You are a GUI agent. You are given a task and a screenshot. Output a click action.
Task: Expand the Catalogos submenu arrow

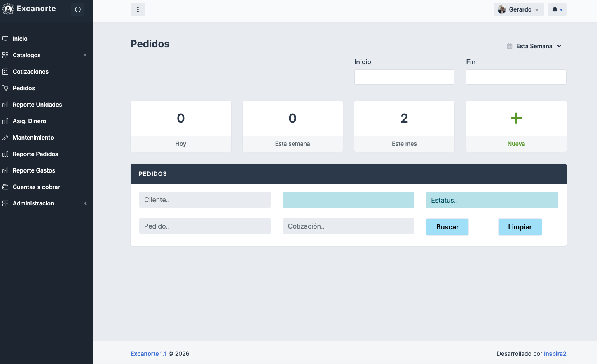click(85, 55)
